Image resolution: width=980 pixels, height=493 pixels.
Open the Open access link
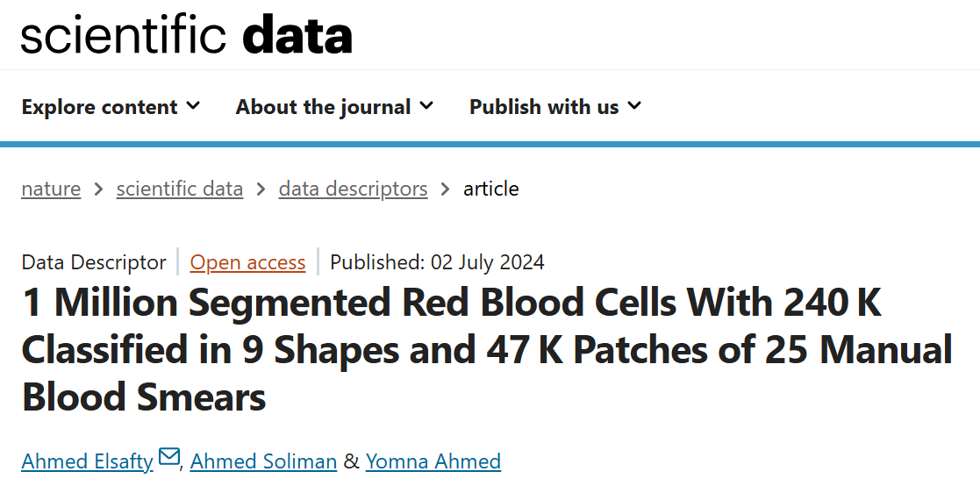point(248,262)
